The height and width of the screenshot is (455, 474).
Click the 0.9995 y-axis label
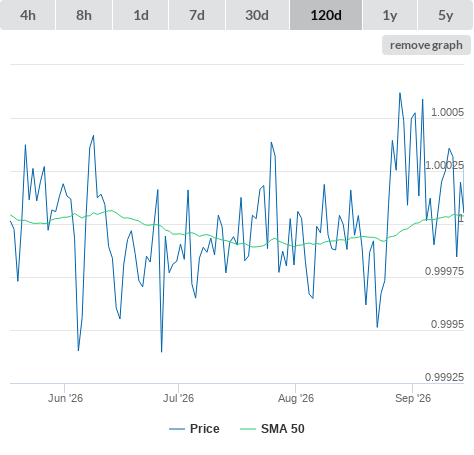pyautogui.click(x=447, y=324)
